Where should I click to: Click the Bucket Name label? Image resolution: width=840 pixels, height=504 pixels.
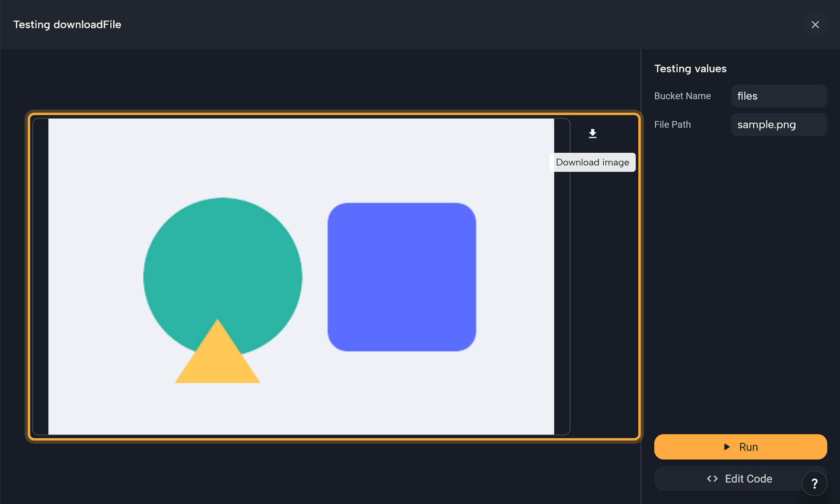tap(682, 96)
